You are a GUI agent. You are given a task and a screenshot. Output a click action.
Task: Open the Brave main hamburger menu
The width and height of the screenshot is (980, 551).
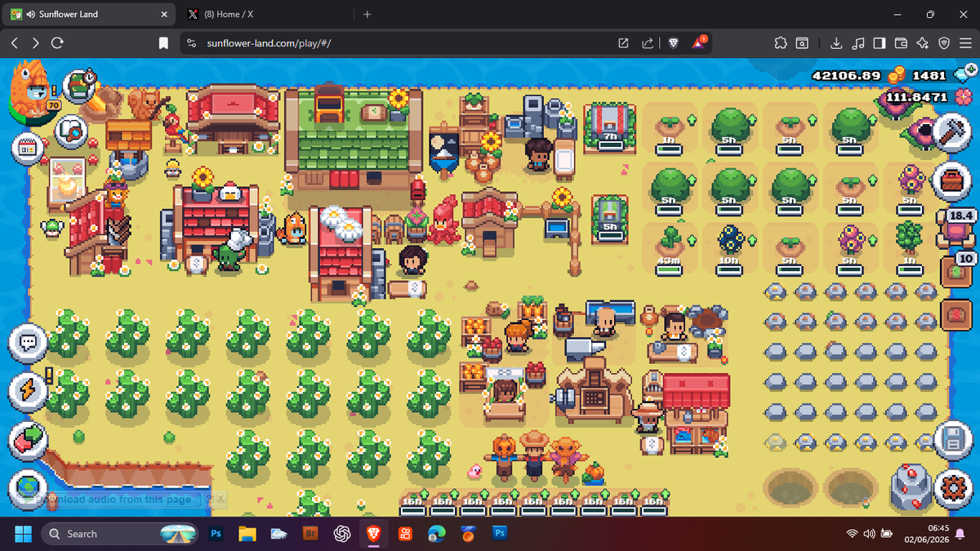click(965, 42)
